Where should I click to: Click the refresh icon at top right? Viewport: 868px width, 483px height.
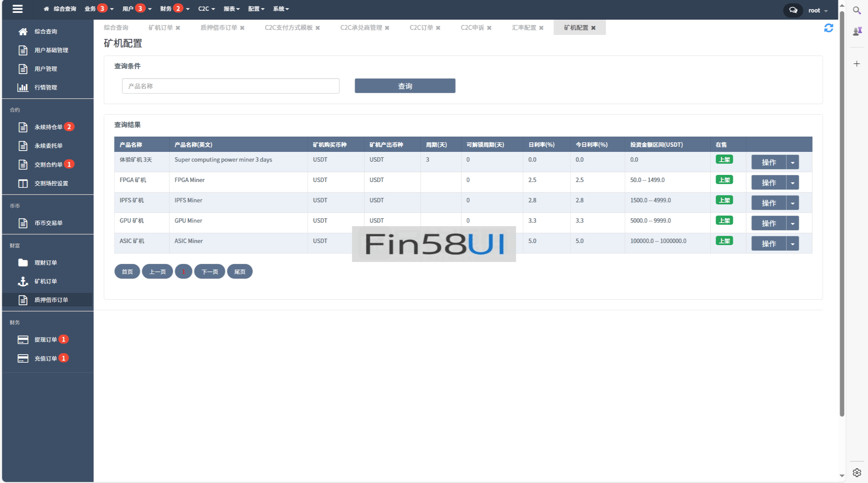click(x=828, y=28)
